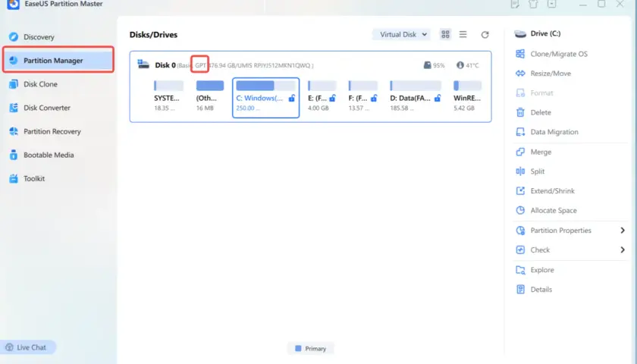Click Extend/Shrink option
Viewport: 637px width, 364px height.
(552, 190)
